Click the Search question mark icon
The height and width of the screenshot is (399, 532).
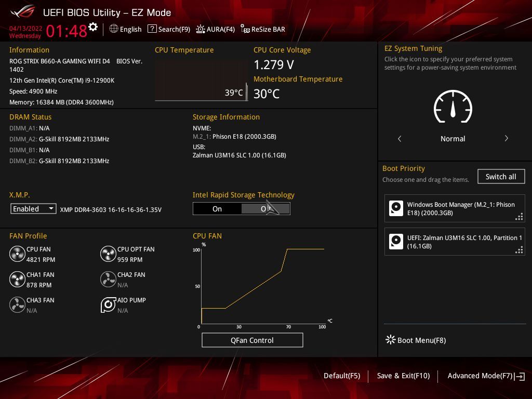coord(152,29)
